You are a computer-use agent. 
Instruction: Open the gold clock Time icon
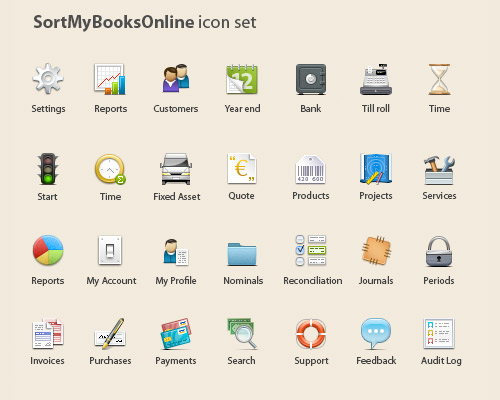[x=110, y=169]
